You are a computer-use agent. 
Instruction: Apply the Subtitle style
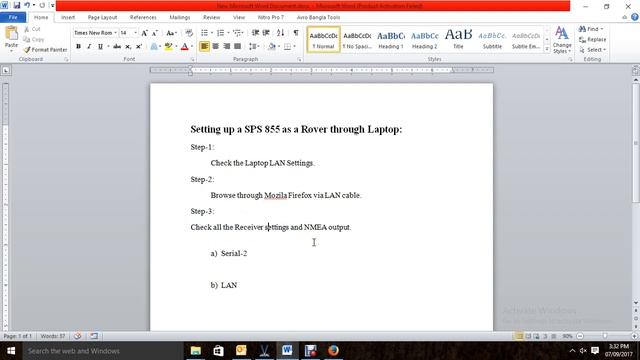tap(492, 40)
